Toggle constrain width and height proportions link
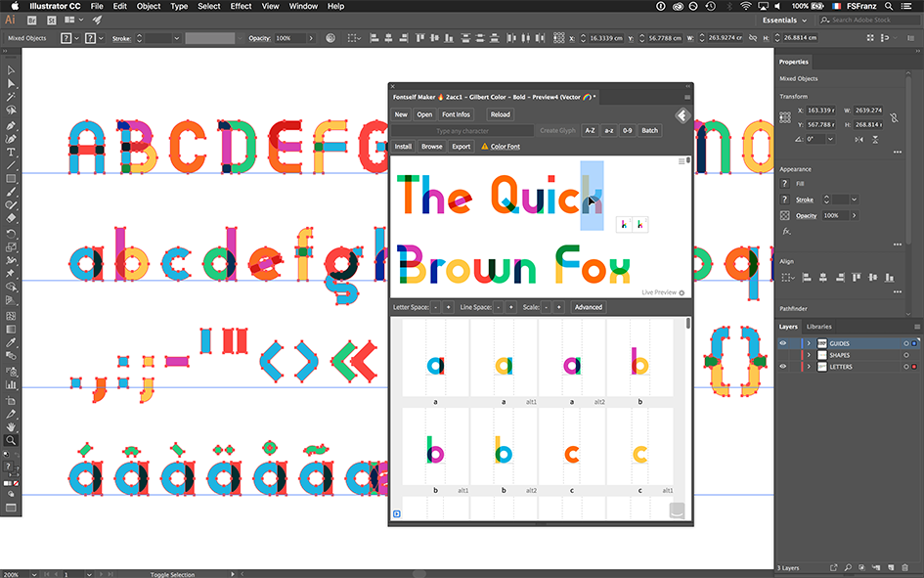 894,117
